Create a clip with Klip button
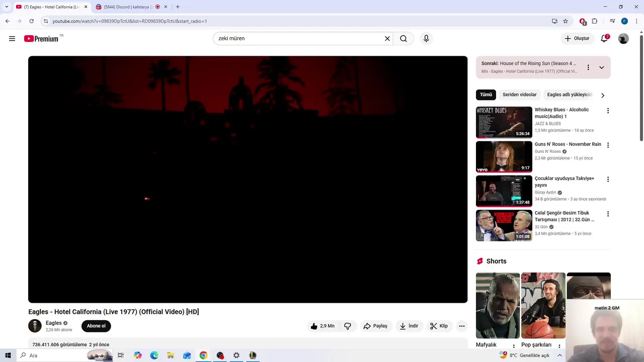This screenshot has height=362, width=644. pyautogui.click(x=439, y=326)
